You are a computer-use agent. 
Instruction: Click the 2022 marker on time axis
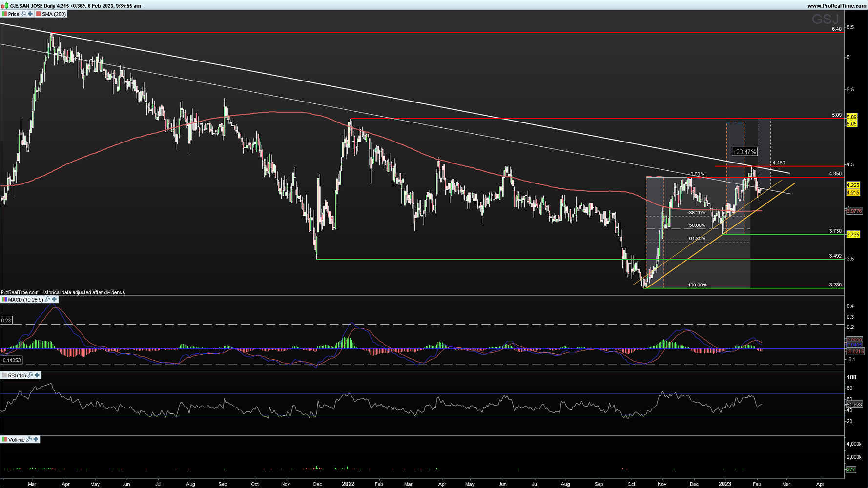[x=348, y=484]
